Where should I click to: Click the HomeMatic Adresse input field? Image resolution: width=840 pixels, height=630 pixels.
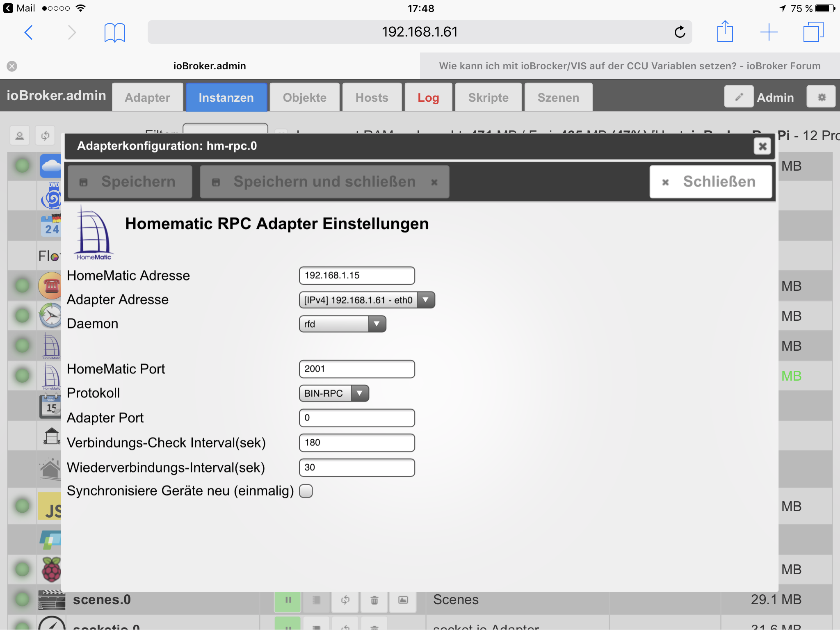point(357,276)
